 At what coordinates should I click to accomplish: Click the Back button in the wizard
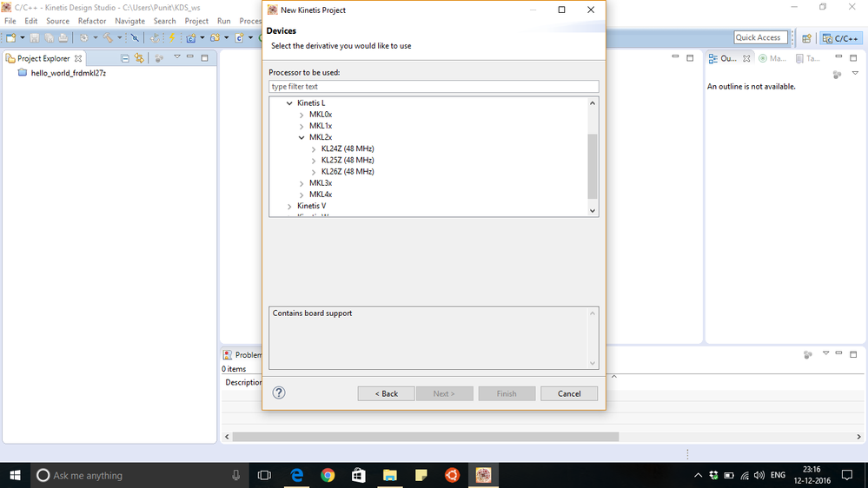coord(386,393)
